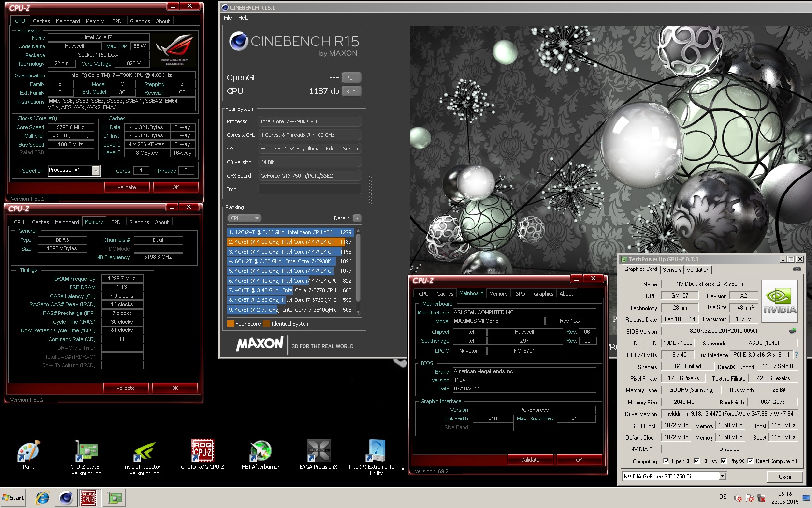The height and width of the screenshot is (508, 812).
Task: Click the DE language indicator in the tray
Action: (723, 497)
